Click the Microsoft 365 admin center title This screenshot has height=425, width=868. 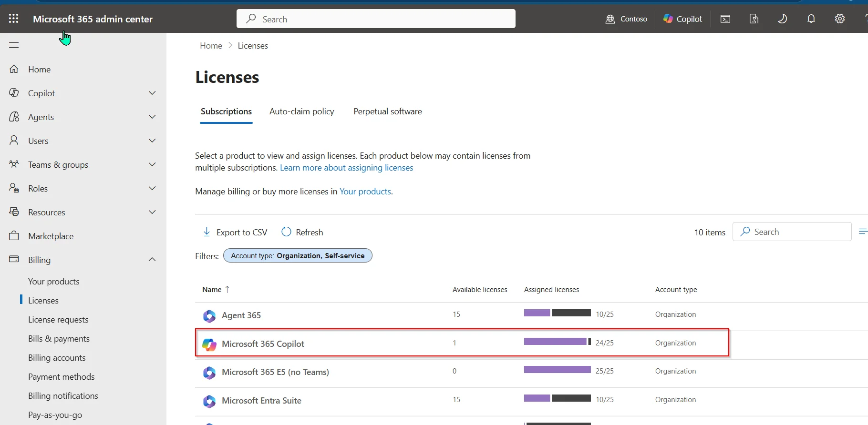coord(93,19)
